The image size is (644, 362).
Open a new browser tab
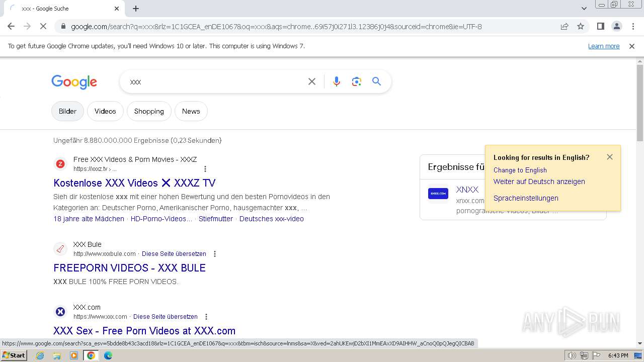136,9
